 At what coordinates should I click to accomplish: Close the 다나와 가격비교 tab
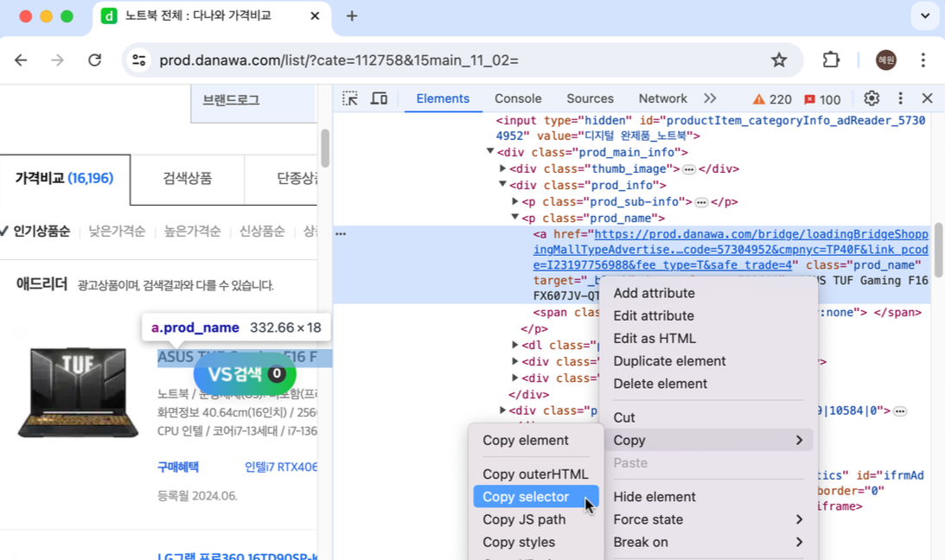pos(315,16)
